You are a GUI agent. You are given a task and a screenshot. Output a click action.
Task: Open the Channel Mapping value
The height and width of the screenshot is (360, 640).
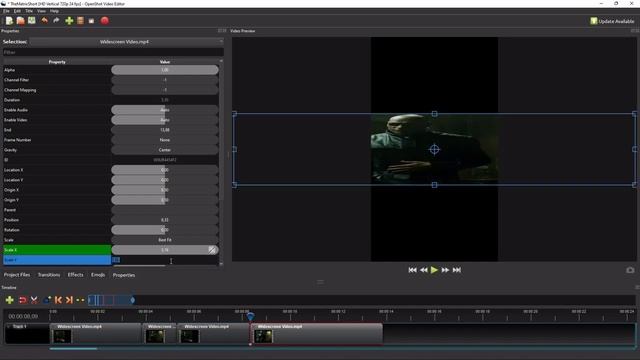coord(164,90)
